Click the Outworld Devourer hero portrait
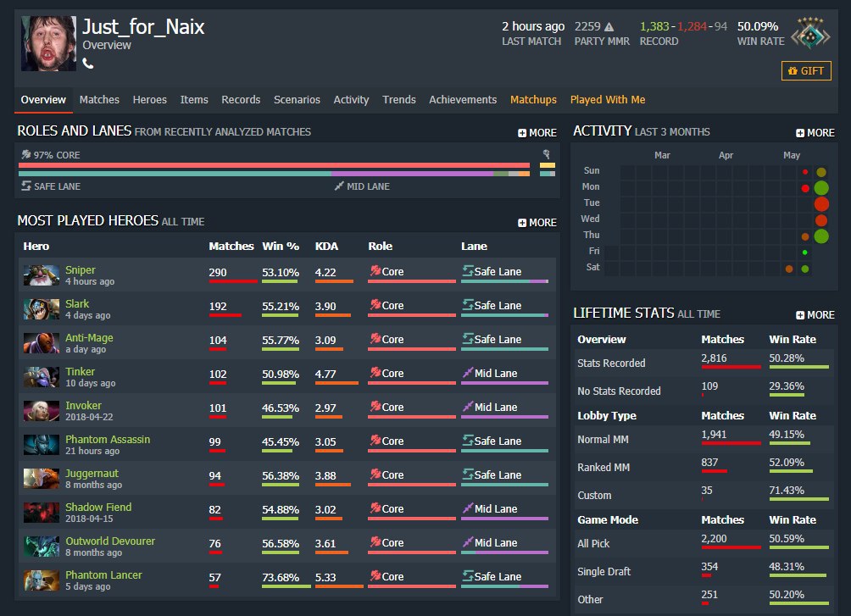The height and width of the screenshot is (616, 851). 42,547
